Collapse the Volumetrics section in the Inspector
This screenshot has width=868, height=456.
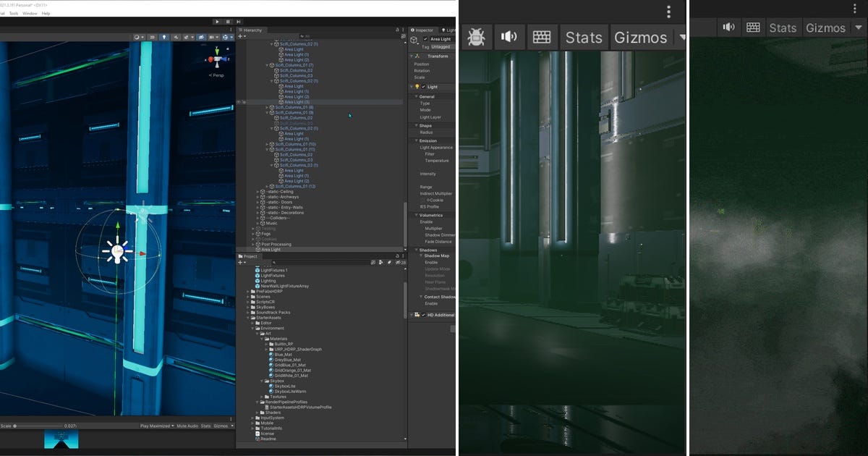coord(417,215)
